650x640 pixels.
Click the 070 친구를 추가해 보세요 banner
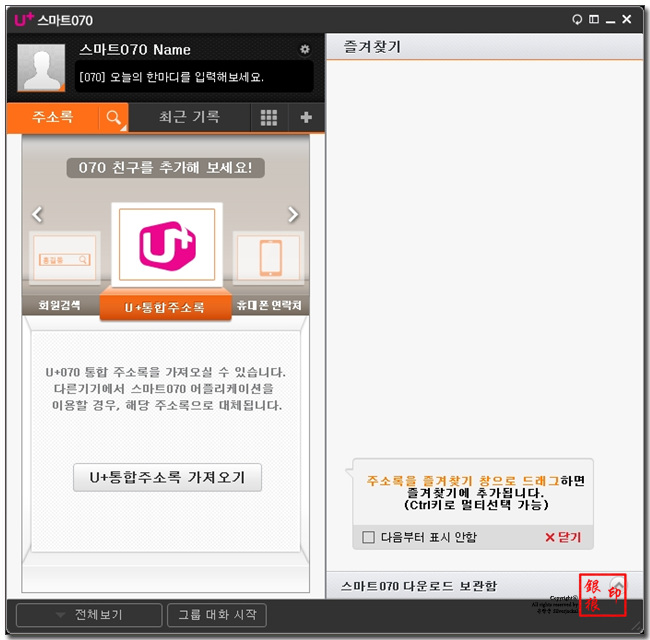click(165, 168)
